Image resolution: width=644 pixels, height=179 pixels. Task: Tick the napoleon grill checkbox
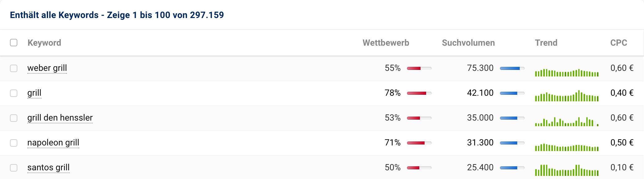[14, 143]
